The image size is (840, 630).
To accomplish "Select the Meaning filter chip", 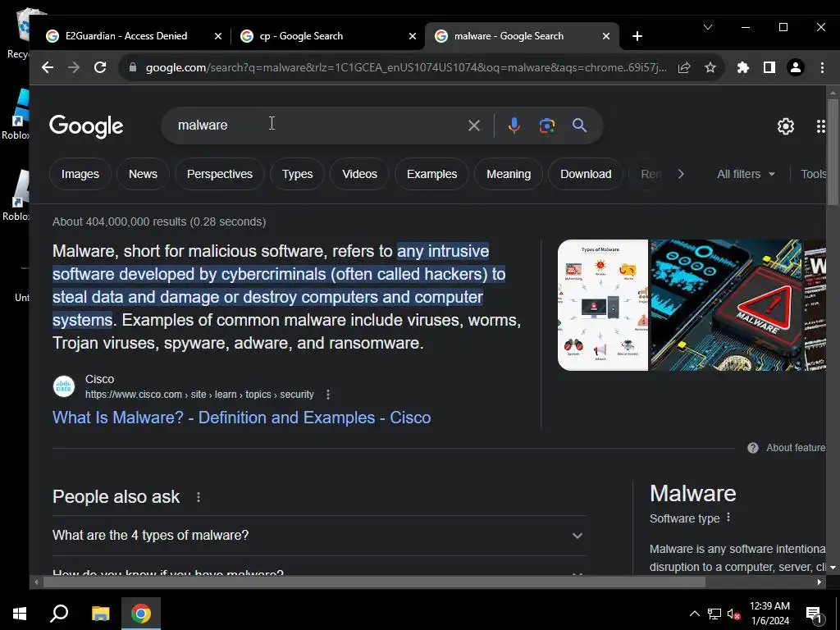I will [x=509, y=174].
